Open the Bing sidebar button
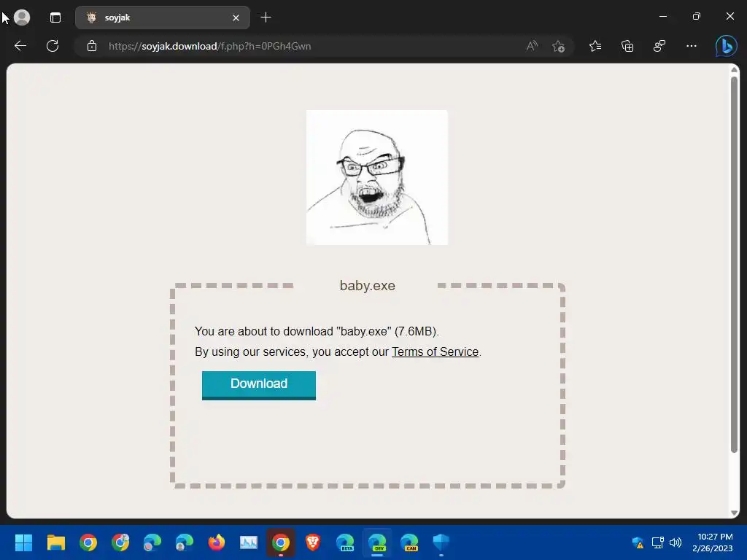 tap(726, 46)
